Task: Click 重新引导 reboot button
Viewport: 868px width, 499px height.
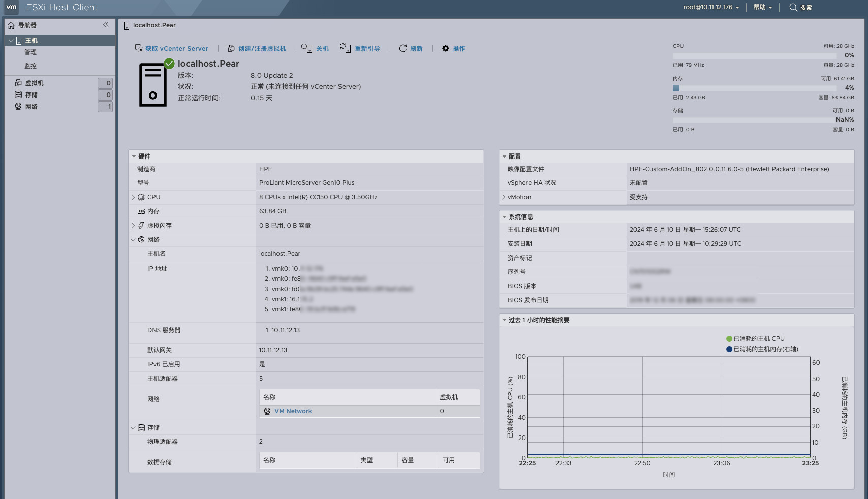Action: coord(360,48)
